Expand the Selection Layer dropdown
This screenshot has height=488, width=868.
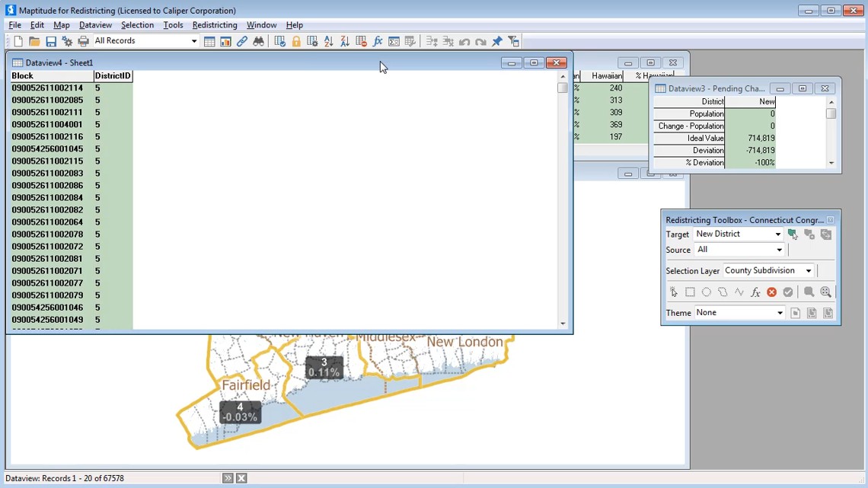point(807,270)
